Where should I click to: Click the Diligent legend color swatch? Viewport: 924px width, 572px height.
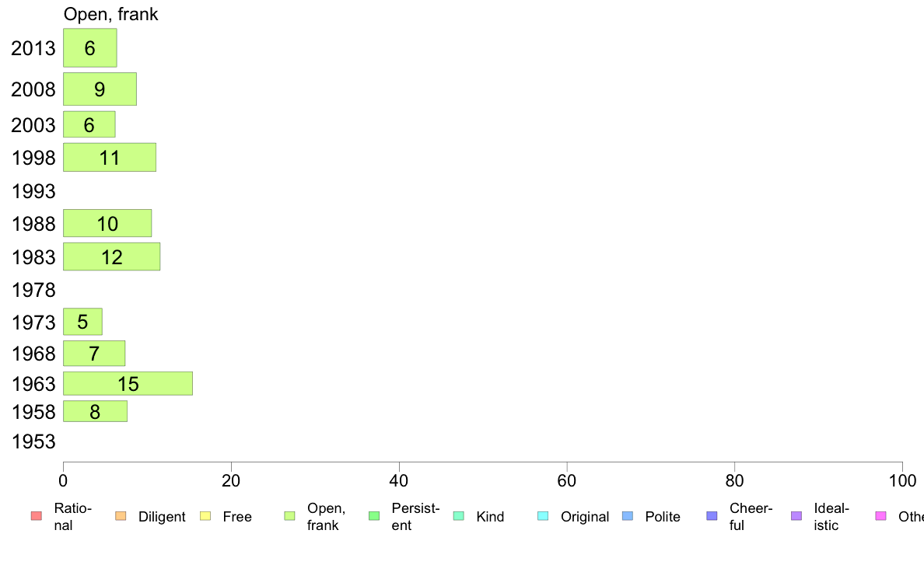pos(121,516)
